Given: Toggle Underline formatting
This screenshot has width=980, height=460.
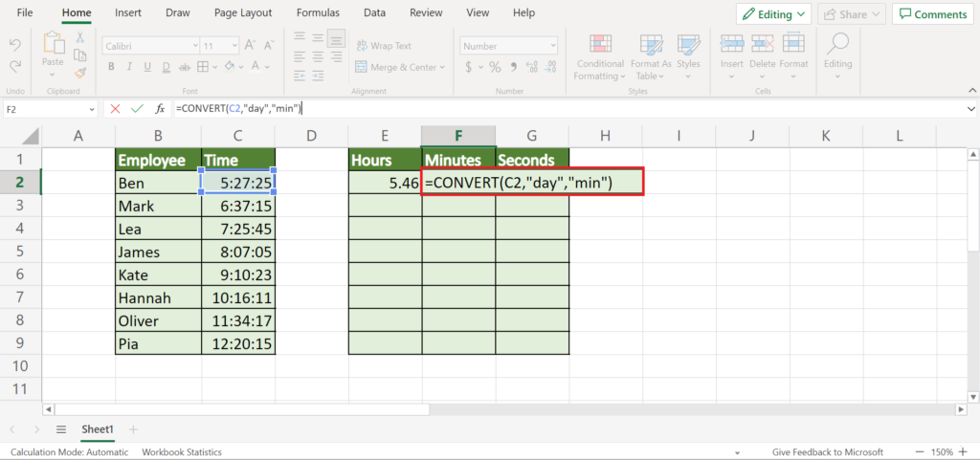Looking at the screenshot, I should point(147,67).
